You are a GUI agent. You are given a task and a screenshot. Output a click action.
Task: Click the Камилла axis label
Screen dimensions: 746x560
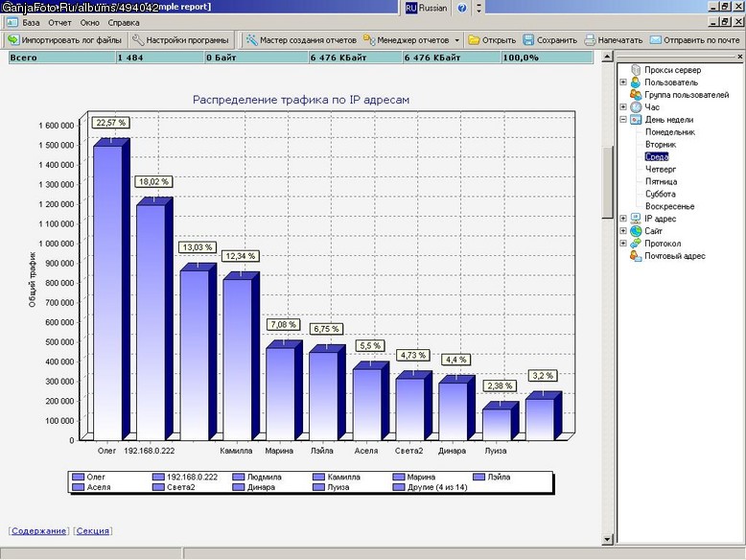coord(236,451)
